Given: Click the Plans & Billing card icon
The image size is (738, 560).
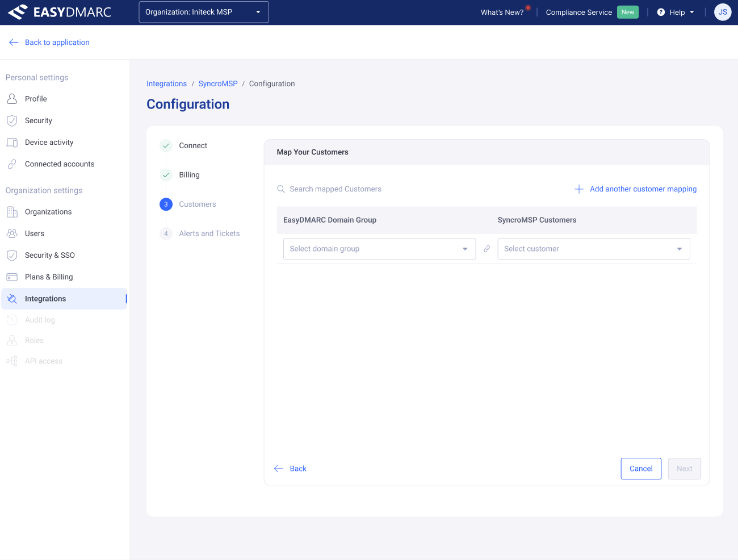Looking at the screenshot, I should [x=12, y=277].
